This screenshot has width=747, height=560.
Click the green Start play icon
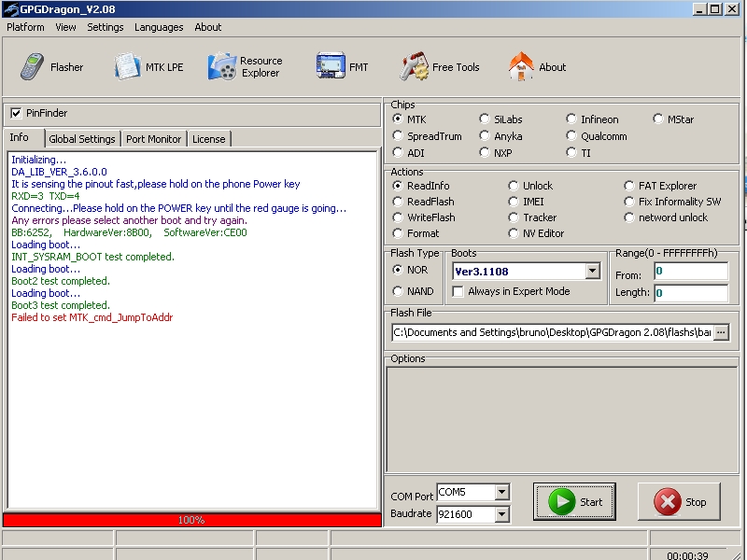click(562, 502)
